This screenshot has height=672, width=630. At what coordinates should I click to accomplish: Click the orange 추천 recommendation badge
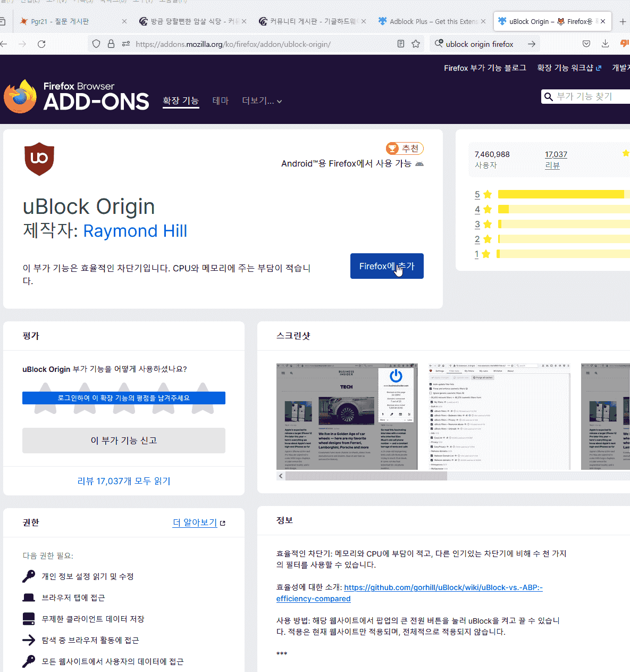click(x=405, y=148)
